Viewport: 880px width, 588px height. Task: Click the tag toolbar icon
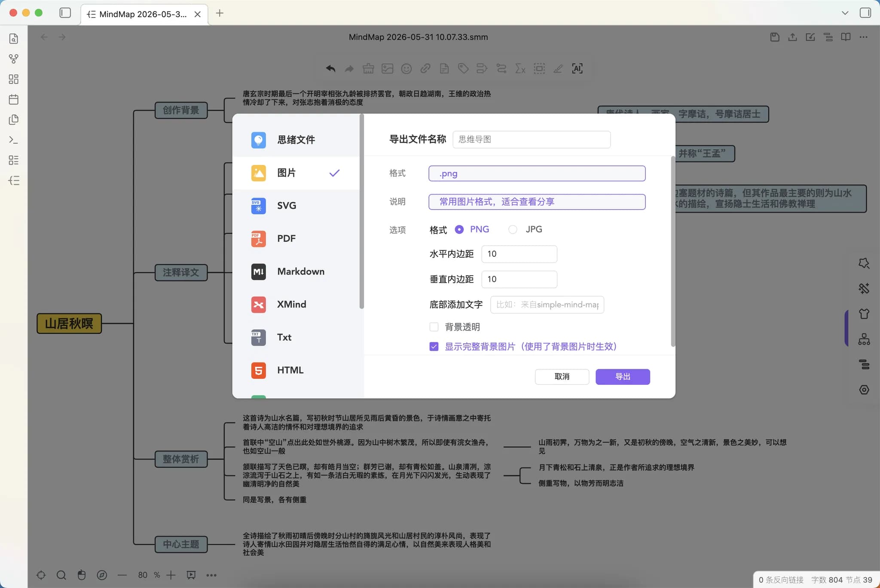click(463, 69)
